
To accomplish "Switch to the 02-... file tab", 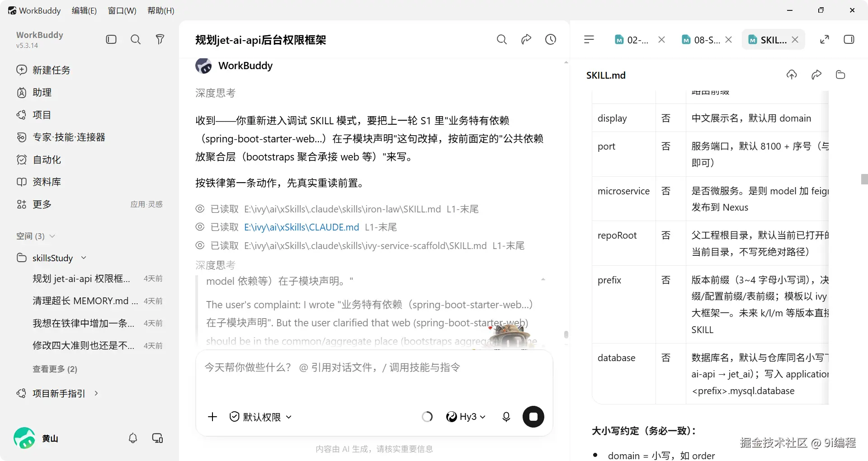I will [x=632, y=40].
